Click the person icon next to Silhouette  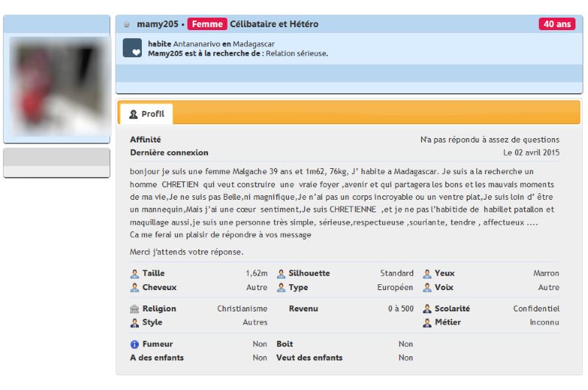282,273
